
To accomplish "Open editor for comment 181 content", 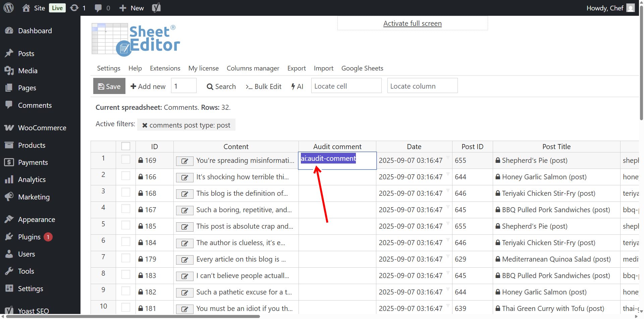I will 185,309.
